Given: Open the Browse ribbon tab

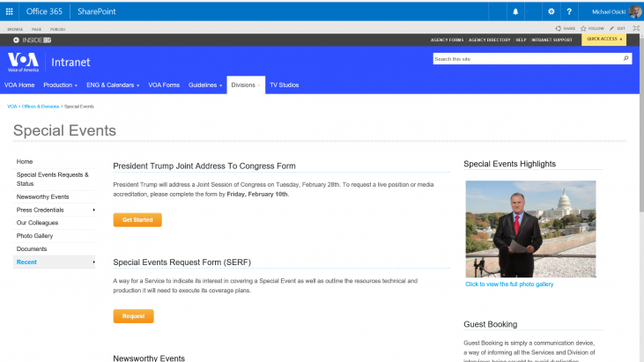Looking at the screenshot, I should pyautogui.click(x=15, y=30).
